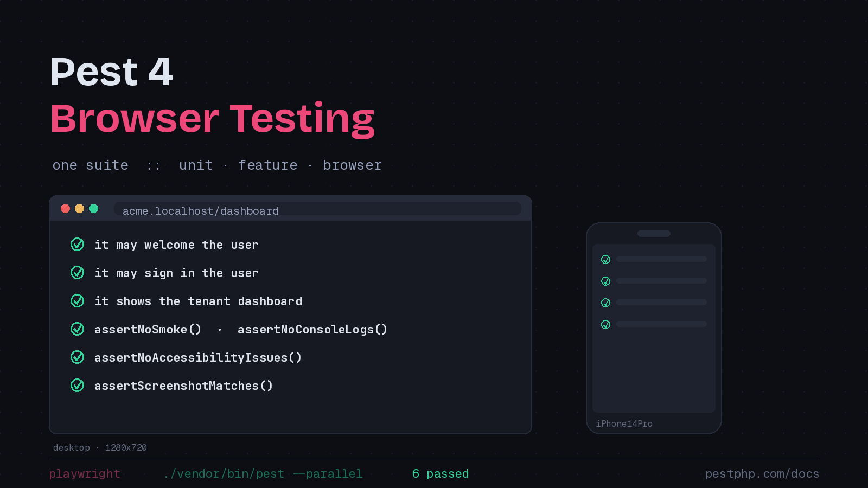Click the 'playwright' label in the footer
The image size is (868, 488).
pyautogui.click(x=85, y=474)
